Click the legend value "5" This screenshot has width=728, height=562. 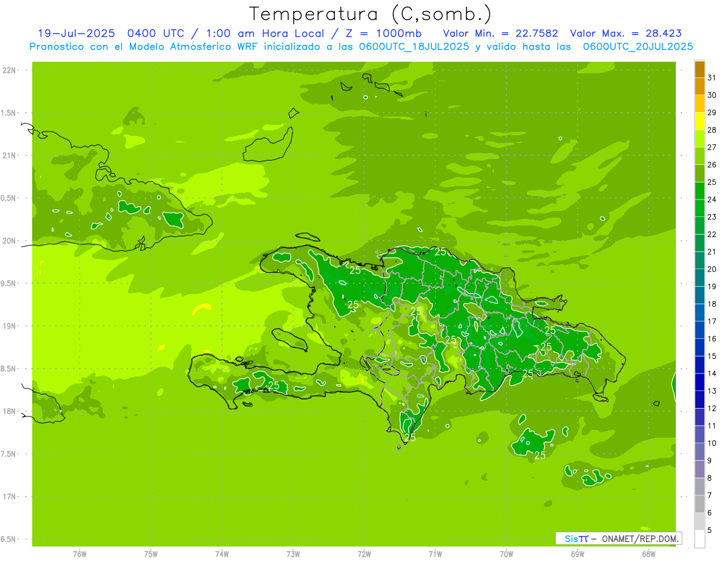click(x=710, y=530)
